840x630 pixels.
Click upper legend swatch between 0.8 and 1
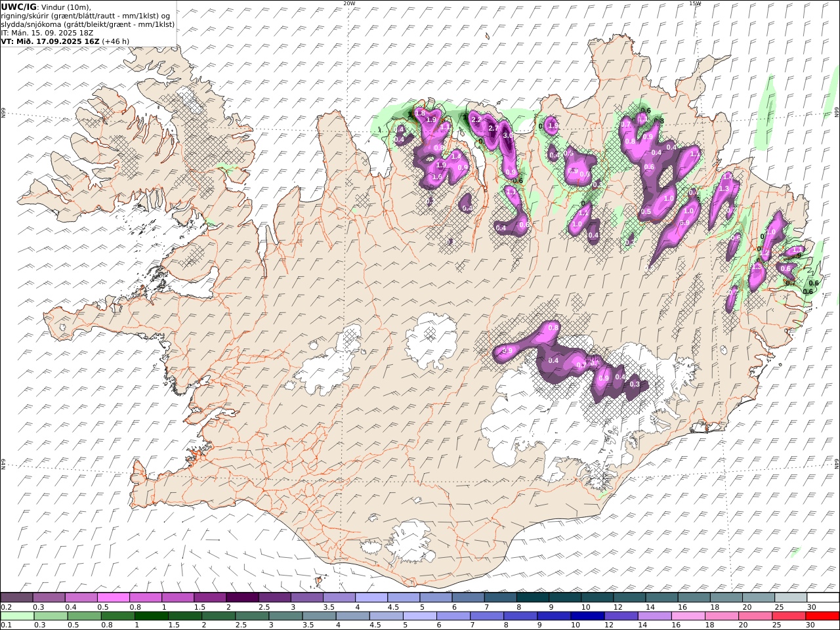(145, 598)
